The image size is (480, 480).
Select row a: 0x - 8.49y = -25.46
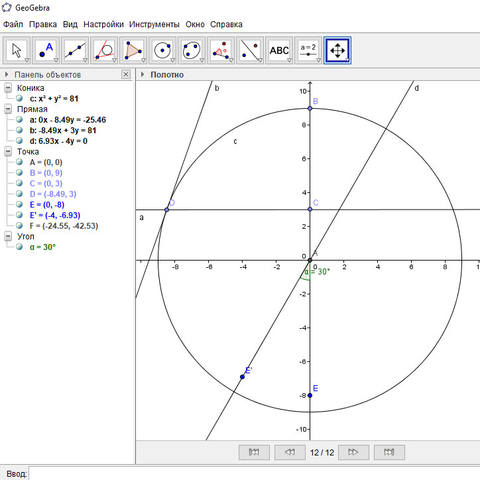(68, 120)
